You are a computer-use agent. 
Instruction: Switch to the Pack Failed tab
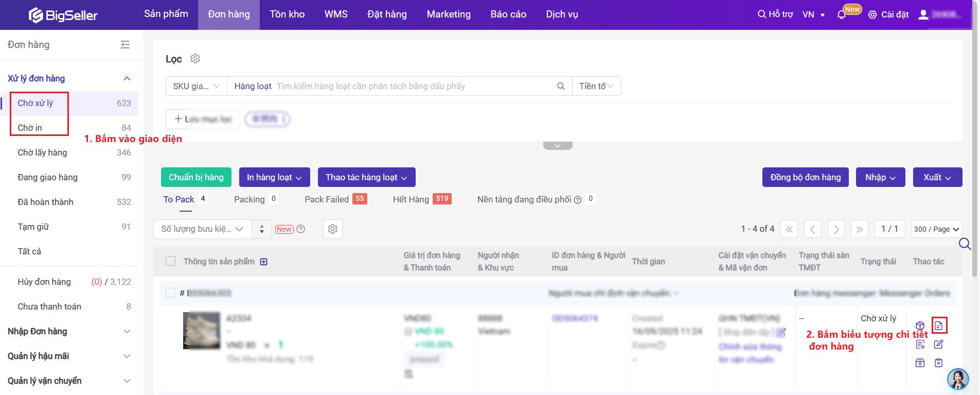(x=327, y=199)
